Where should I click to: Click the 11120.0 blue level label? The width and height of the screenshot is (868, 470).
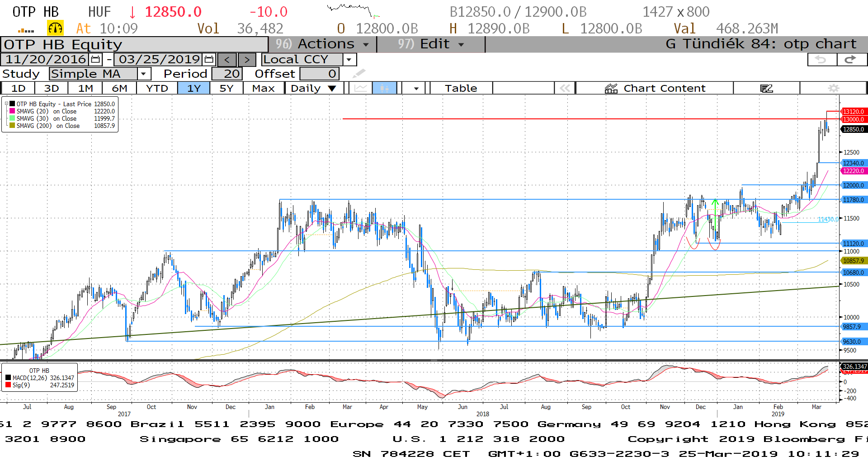[x=854, y=244]
